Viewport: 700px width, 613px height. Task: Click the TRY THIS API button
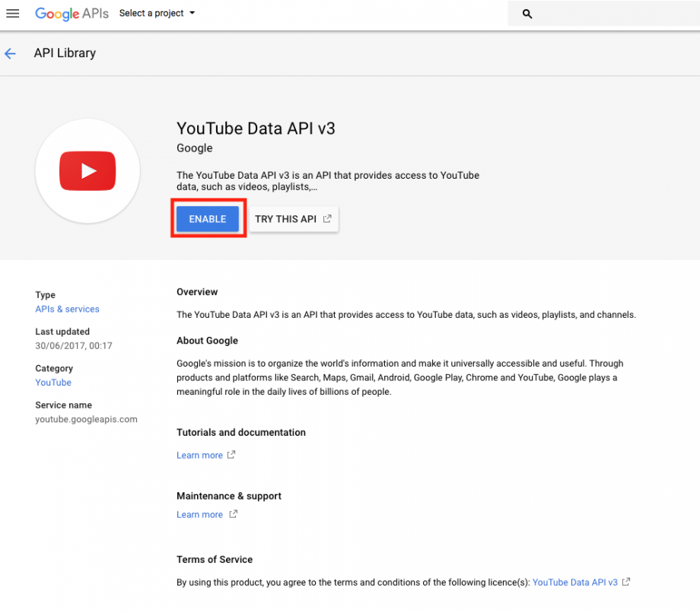coord(293,219)
